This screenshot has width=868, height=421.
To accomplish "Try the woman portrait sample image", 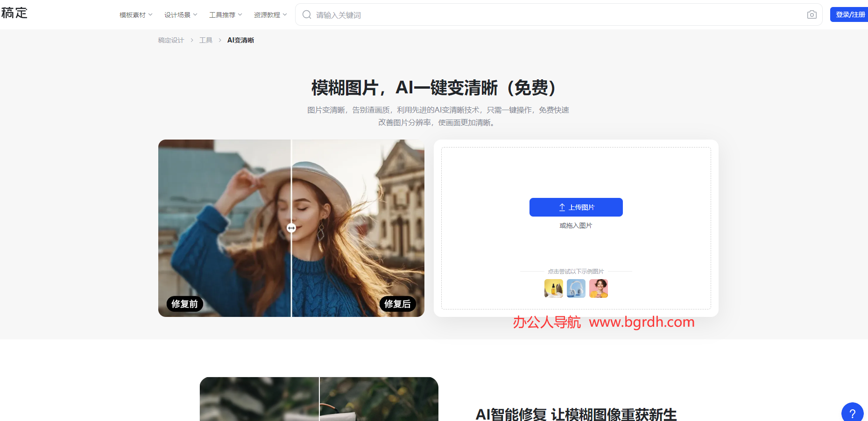I will (599, 288).
